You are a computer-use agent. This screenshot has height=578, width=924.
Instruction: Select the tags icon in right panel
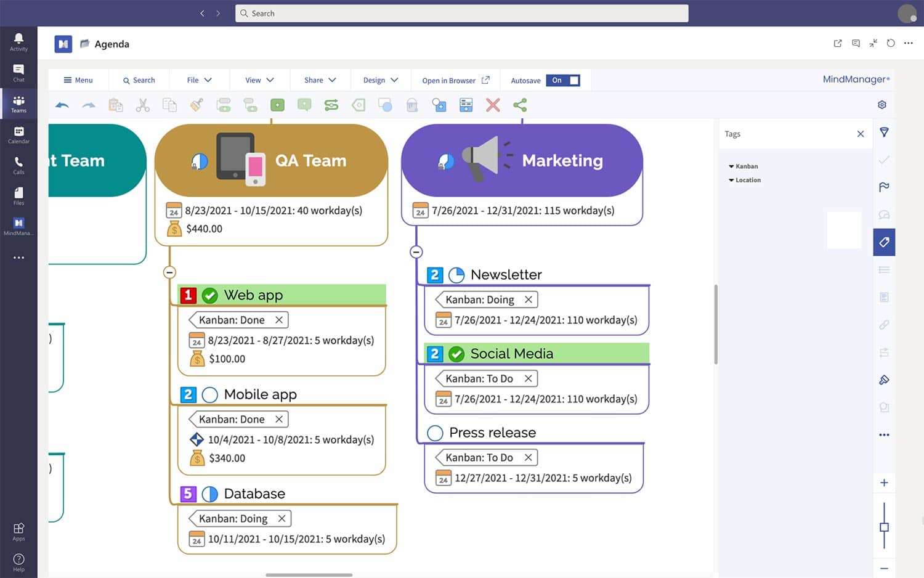click(884, 242)
